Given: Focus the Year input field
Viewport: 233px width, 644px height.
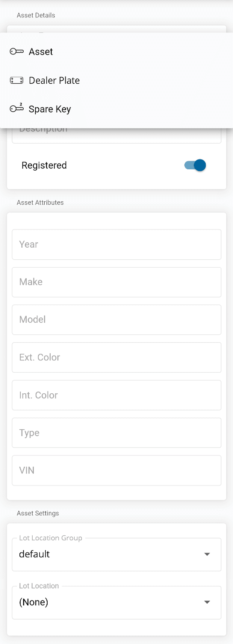Looking at the screenshot, I should [116, 244].
